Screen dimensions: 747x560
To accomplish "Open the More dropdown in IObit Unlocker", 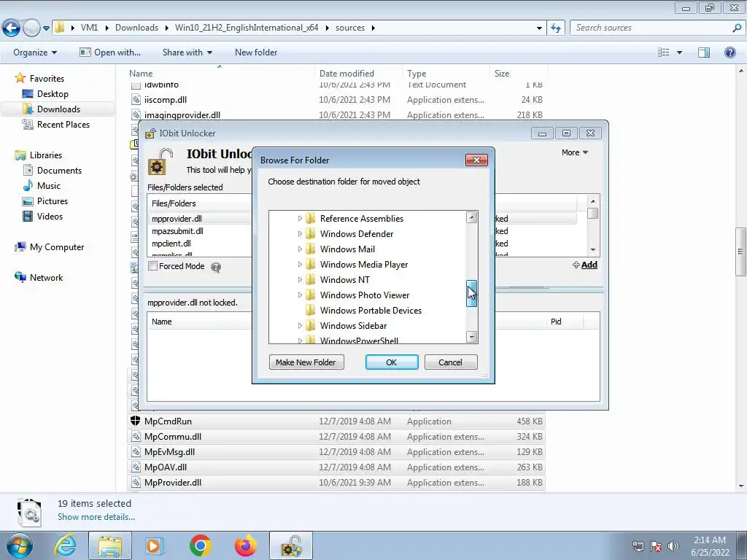I will pos(575,152).
